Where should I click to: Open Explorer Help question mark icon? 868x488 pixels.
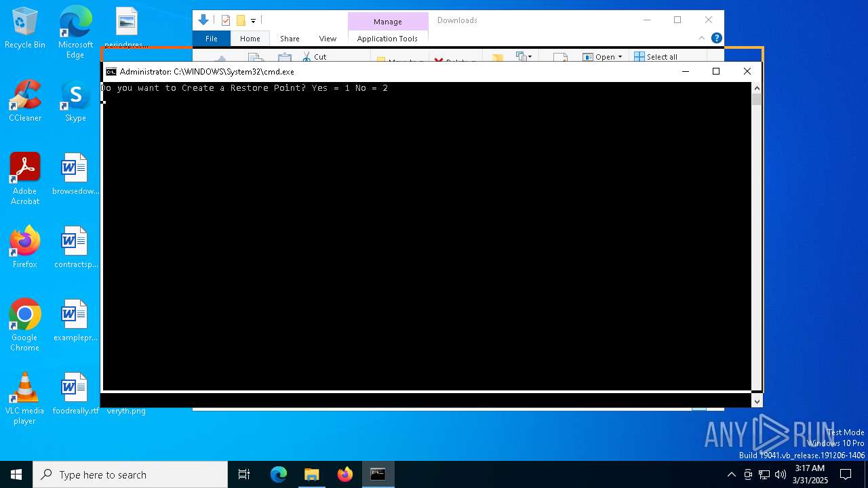(x=716, y=39)
